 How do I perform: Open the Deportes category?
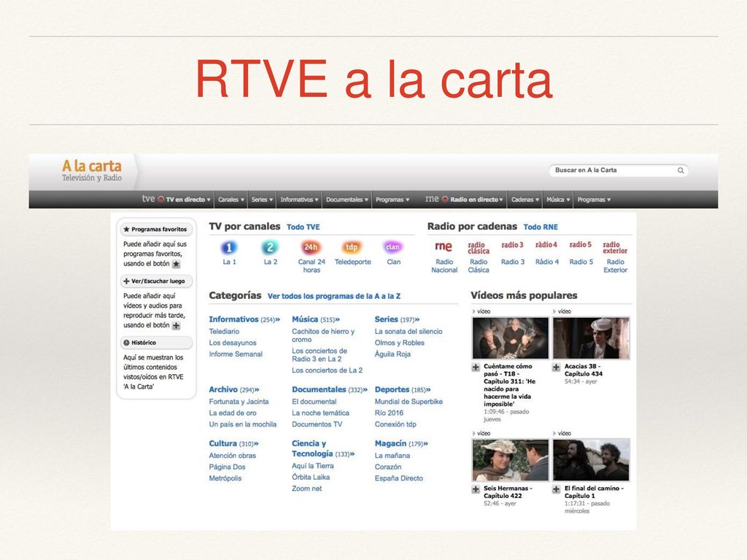[403, 389]
